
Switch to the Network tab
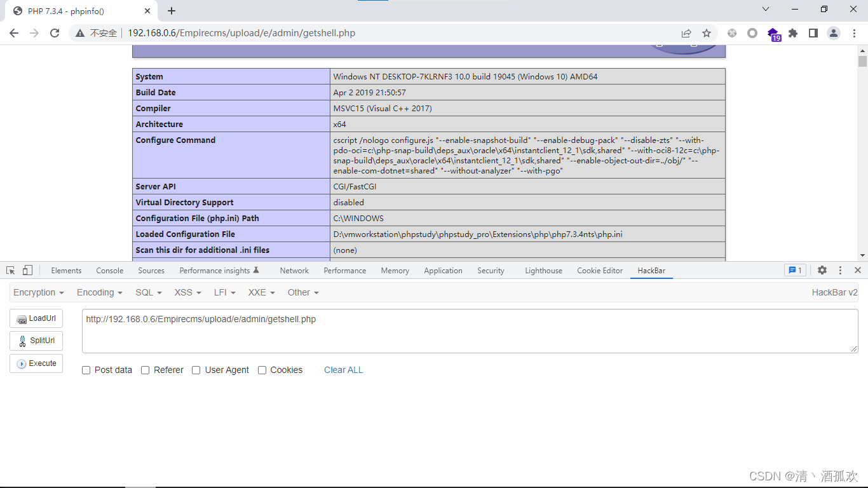point(294,271)
